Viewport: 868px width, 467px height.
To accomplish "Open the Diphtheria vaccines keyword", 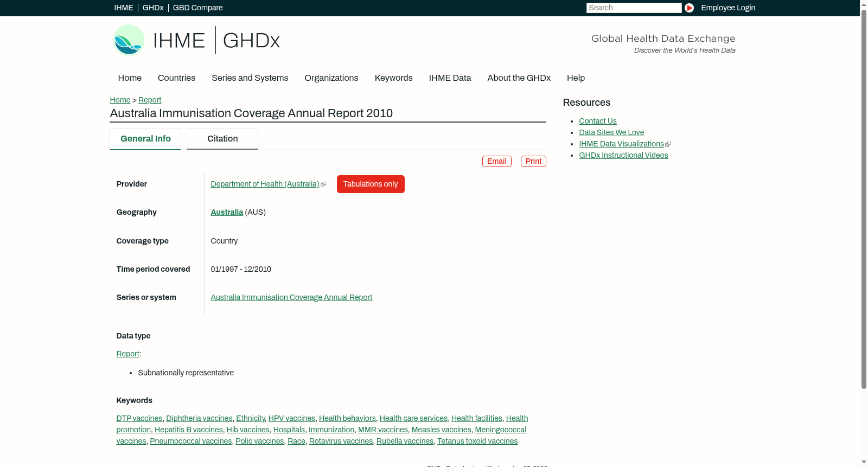I will (199, 418).
